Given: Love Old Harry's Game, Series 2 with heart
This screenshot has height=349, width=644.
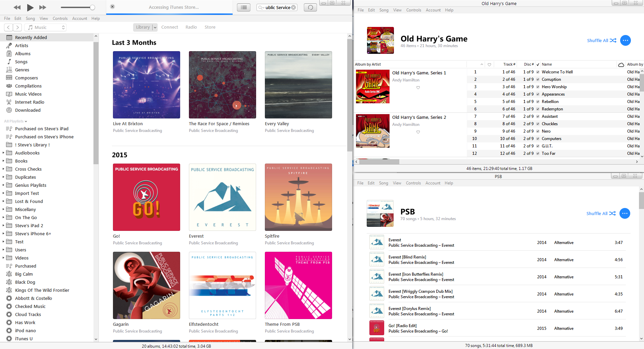Looking at the screenshot, I should click(x=418, y=132).
